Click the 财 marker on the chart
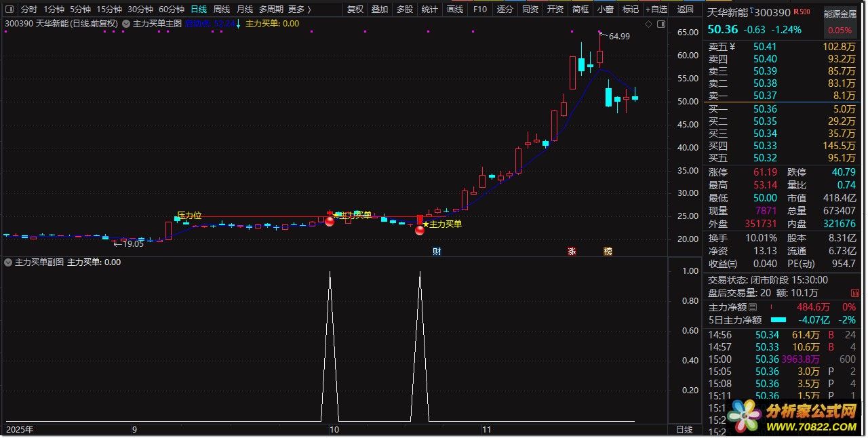 tap(437, 252)
